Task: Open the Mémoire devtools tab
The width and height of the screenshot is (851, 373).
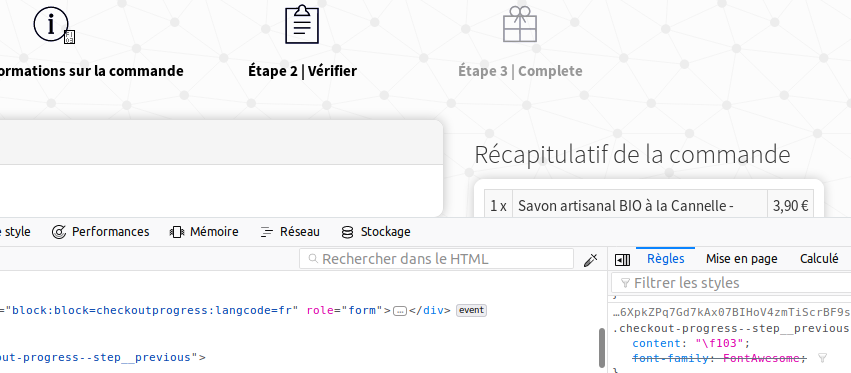Action: click(204, 232)
